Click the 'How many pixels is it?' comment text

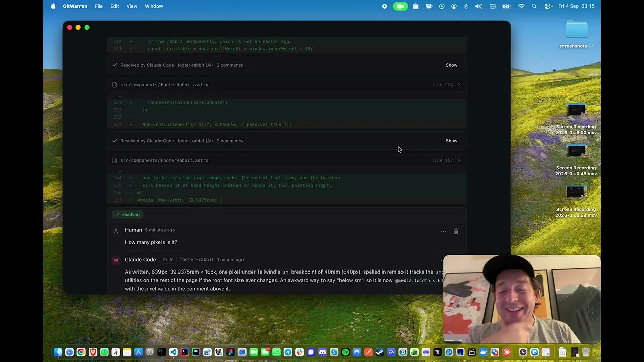pos(151,242)
